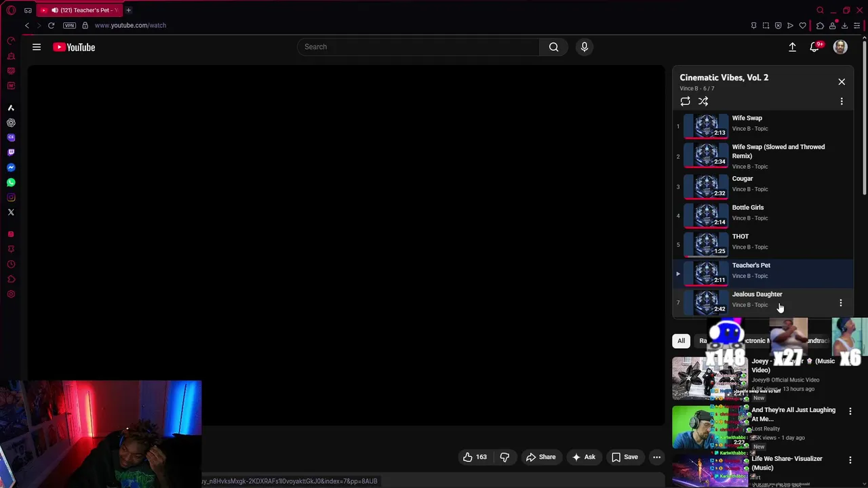Click the Ask button
Viewport: 868px width, 488px height.
pos(583,457)
